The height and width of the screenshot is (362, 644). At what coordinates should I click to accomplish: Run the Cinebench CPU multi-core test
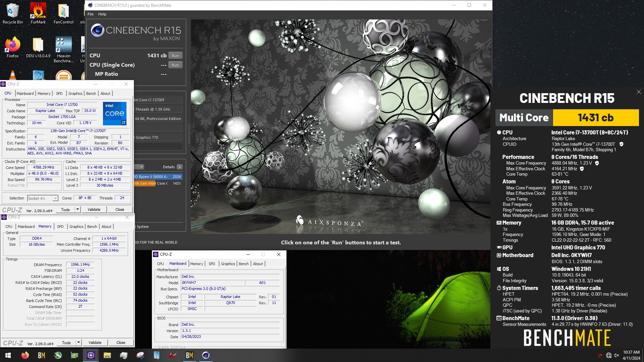tap(175, 56)
